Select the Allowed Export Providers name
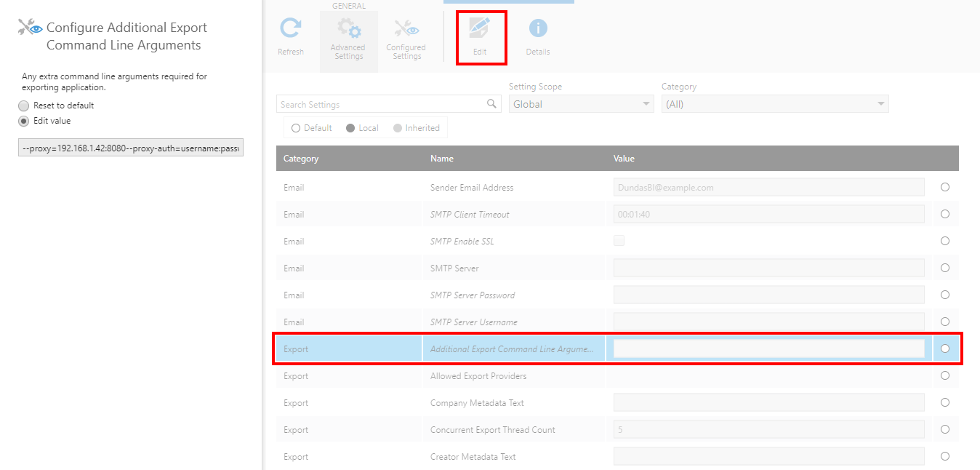Image resolution: width=980 pixels, height=470 pixels. pyautogui.click(x=478, y=376)
